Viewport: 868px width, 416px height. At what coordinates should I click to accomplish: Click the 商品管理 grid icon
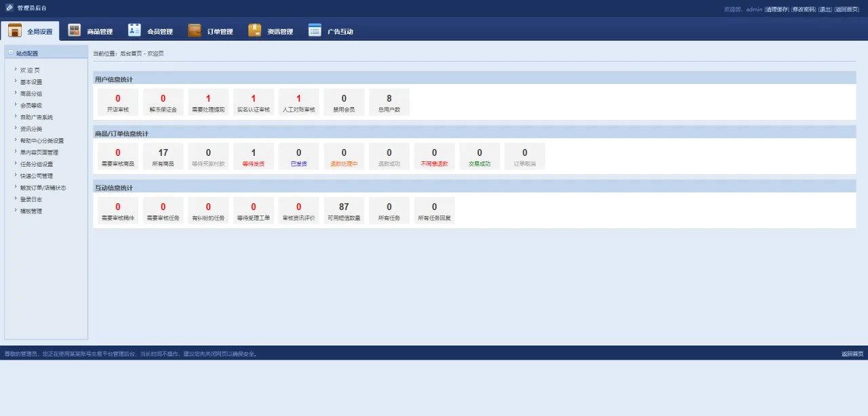point(75,30)
